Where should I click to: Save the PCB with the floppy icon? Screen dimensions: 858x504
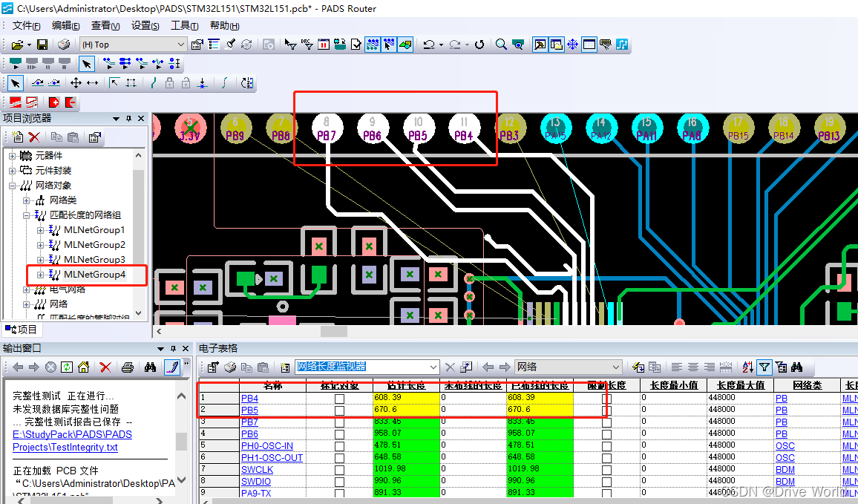click(x=42, y=45)
